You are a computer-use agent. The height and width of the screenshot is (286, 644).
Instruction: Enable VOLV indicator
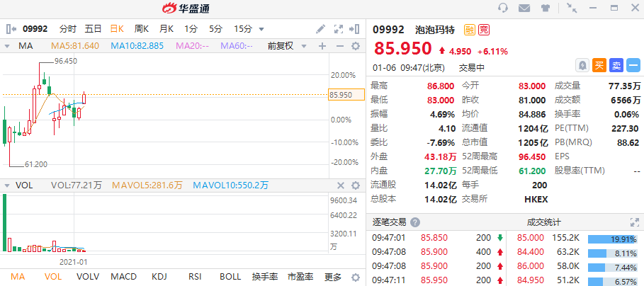coord(89,277)
